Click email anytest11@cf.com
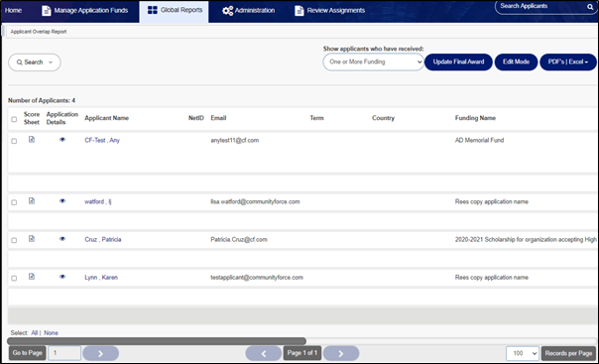Viewport: 599px width, 364px height. coord(235,140)
